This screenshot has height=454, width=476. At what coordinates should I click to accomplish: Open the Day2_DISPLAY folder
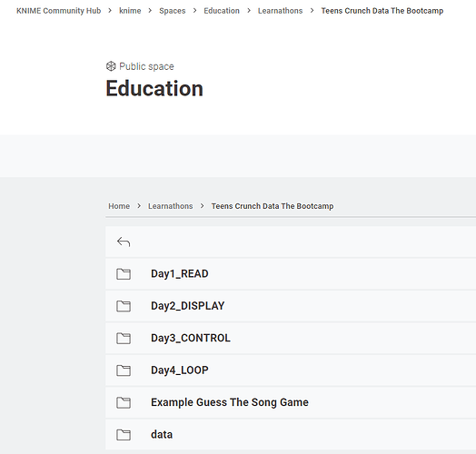pos(188,306)
